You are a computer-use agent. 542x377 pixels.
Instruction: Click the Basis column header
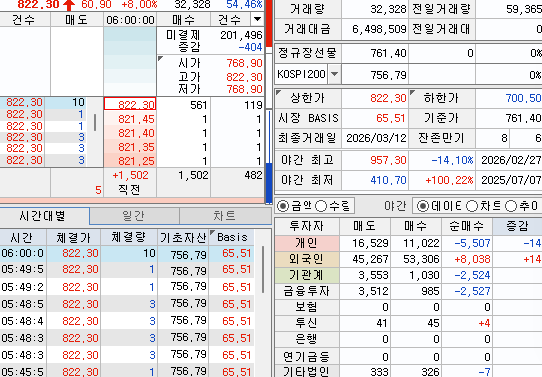(x=232, y=237)
